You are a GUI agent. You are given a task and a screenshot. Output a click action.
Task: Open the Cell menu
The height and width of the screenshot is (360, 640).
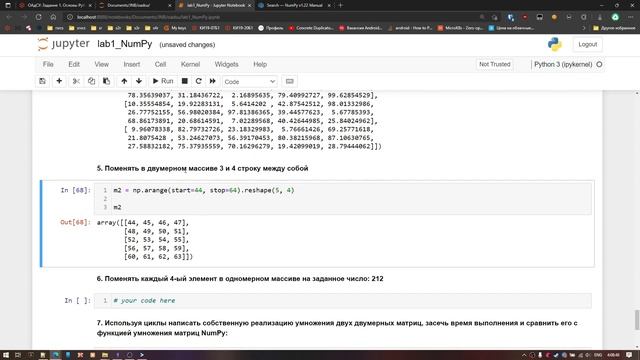coord(160,64)
